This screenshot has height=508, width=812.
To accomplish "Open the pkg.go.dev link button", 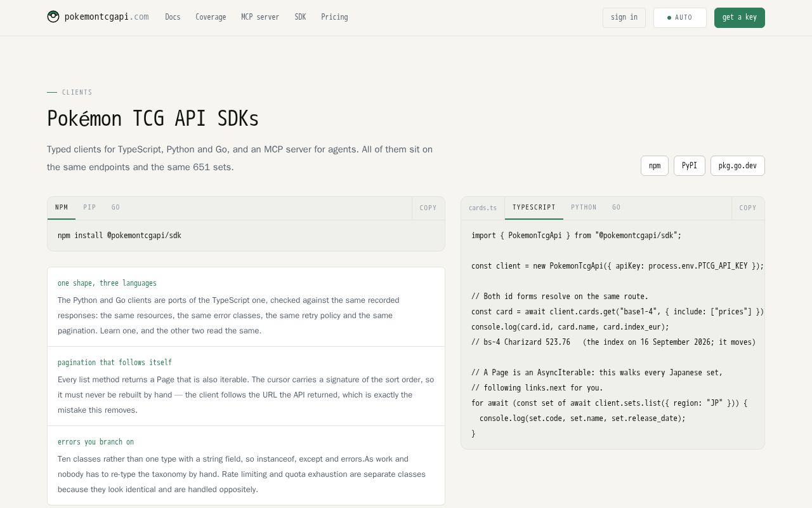I will (x=738, y=166).
